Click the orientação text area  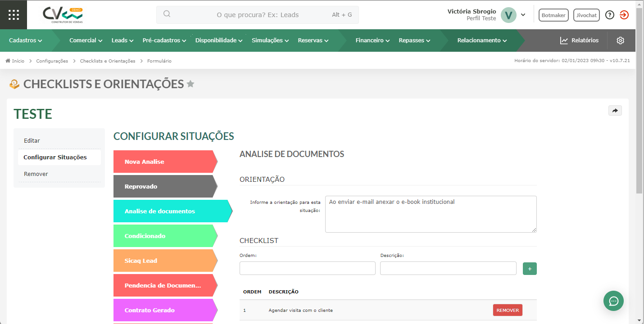coord(431,214)
